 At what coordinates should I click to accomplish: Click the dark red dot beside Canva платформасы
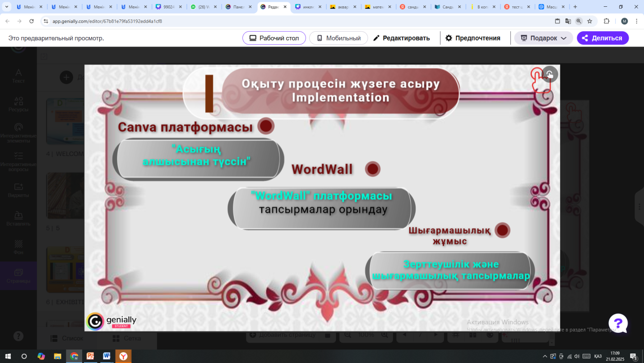click(x=266, y=126)
